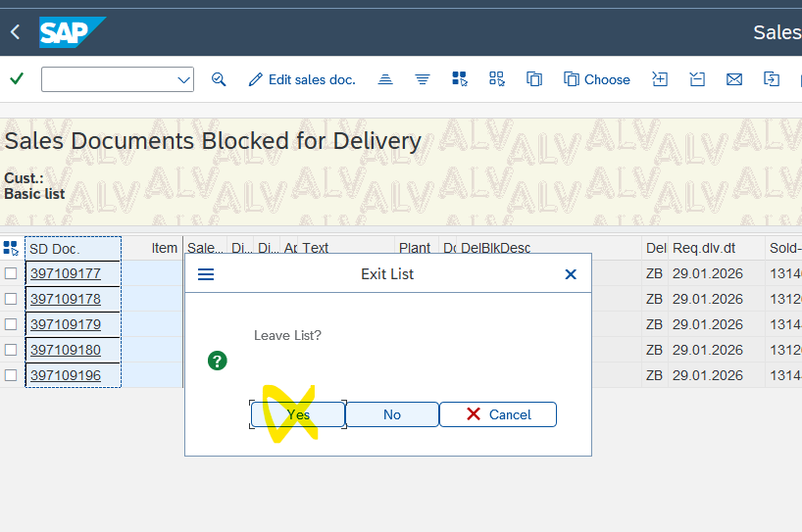Click the envelope Mail icon in toolbar

[x=733, y=79]
